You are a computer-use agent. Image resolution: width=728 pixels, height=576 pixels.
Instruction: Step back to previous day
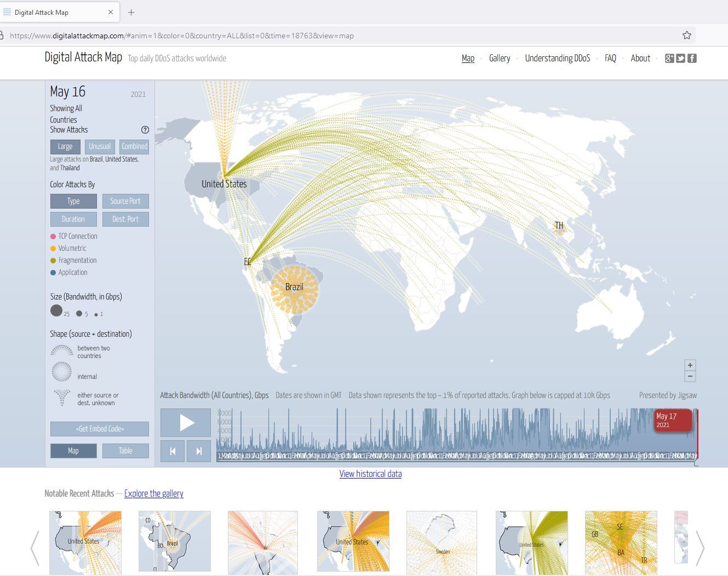click(x=173, y=451)
